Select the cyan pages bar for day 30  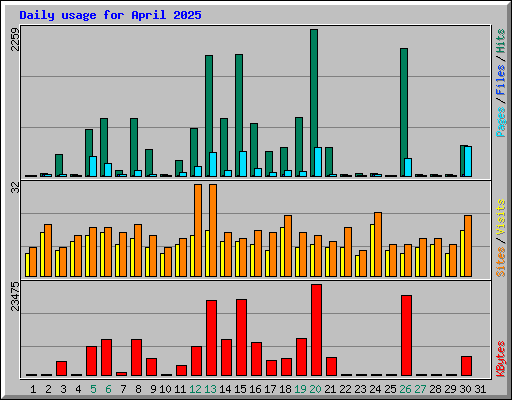click(468, 161)
